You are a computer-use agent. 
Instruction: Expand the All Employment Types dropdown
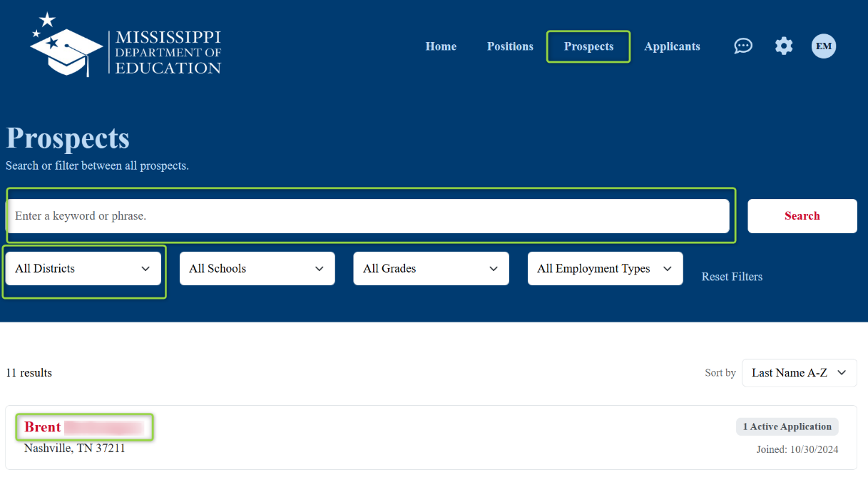pyautogui.click(x=605, y=268)
